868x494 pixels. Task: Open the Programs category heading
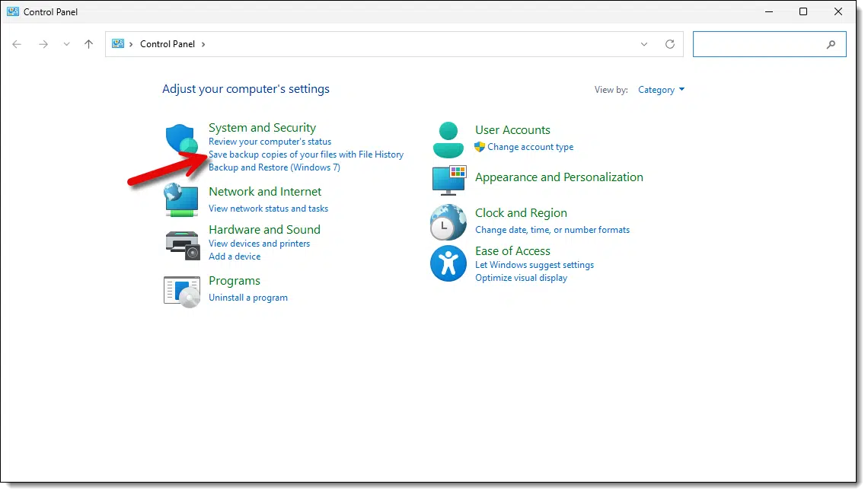coord(235,281)
